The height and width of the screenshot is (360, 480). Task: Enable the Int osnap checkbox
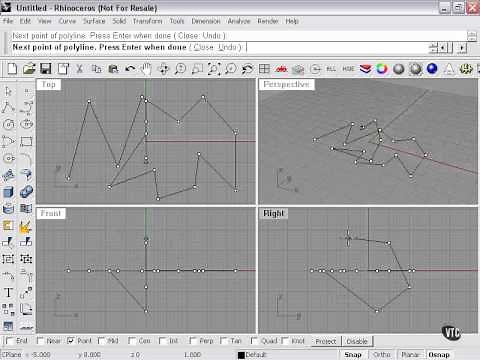click(x=163, y=341)
